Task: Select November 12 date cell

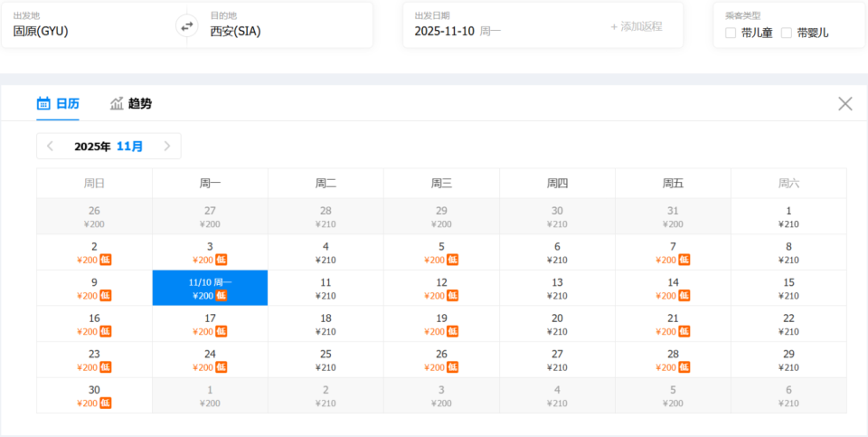Action: pyautogui.click(x=442, y=288)
